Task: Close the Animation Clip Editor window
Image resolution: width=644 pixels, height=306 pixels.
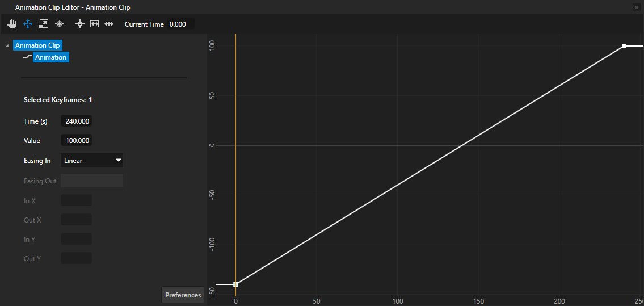Action: tap(637, 7)
